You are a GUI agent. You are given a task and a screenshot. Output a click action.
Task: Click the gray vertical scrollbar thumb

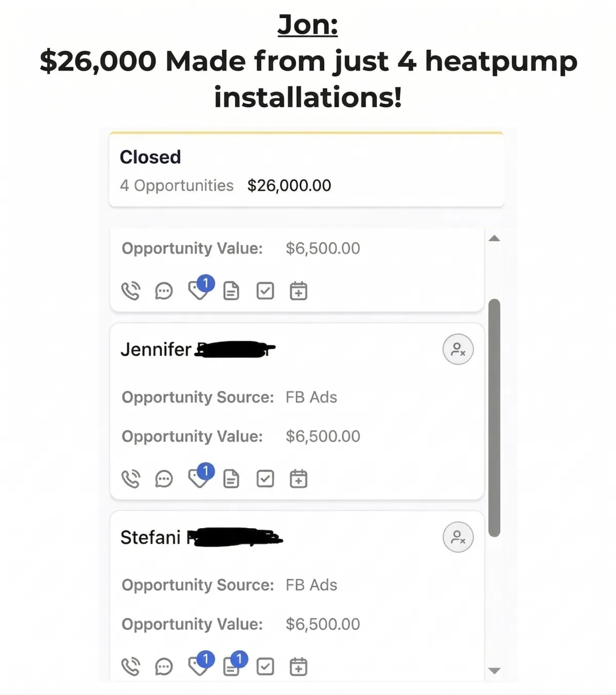pos(494,418)
